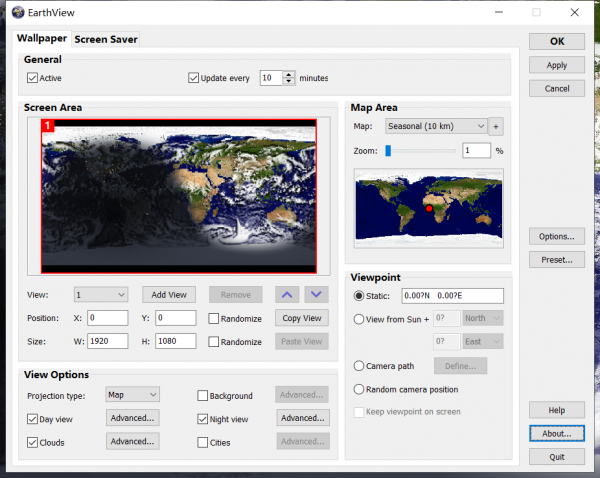This screenshot has width=600, height=478.
Task: Click the Help button
Action: [557, 410]
